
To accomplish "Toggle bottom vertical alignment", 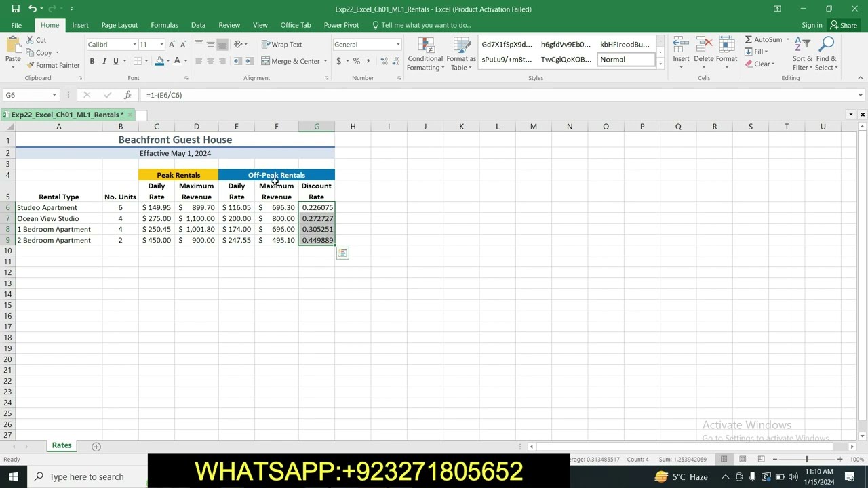I will tap(222, 45).
